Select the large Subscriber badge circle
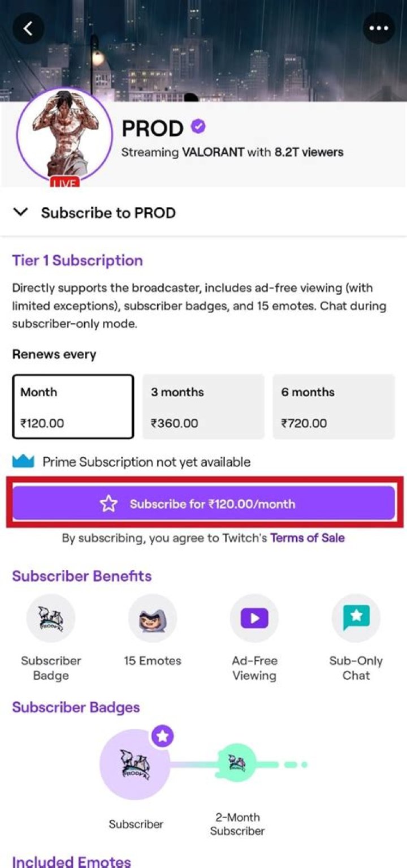The image size is (407, 868). tap(135, 764)
